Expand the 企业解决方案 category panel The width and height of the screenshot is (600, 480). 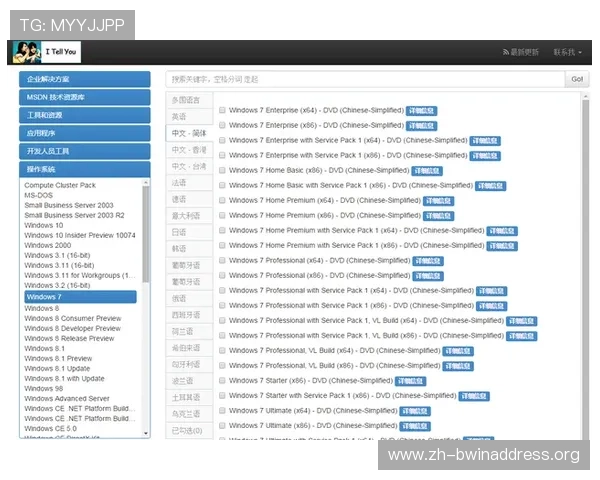point(85,79)
